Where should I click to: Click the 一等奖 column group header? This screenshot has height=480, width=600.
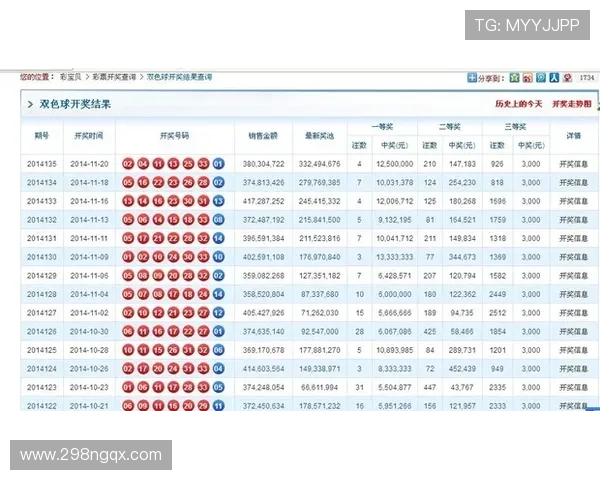(382, 127)
